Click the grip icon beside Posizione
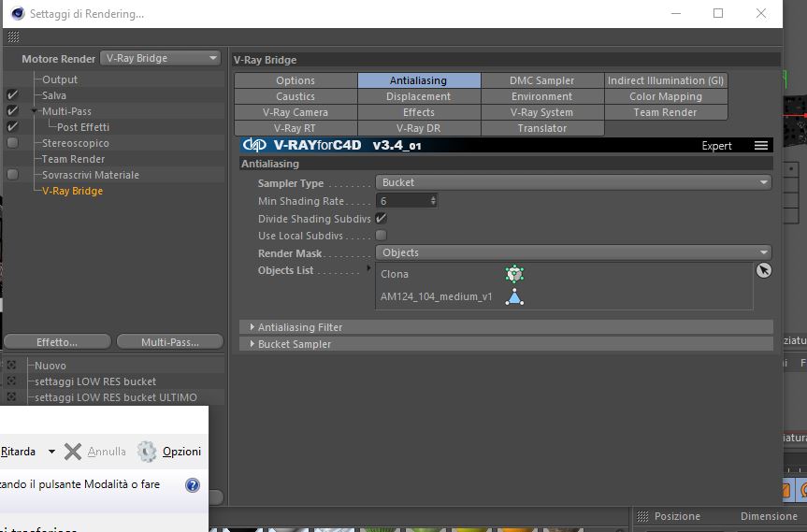 tap(642, 516)
